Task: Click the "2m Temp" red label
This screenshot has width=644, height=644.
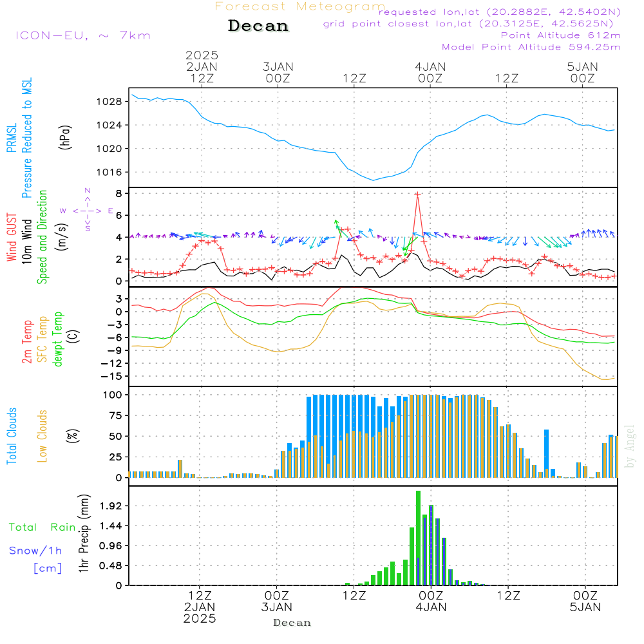Action: pyautogui.click(x=26, y=342)
